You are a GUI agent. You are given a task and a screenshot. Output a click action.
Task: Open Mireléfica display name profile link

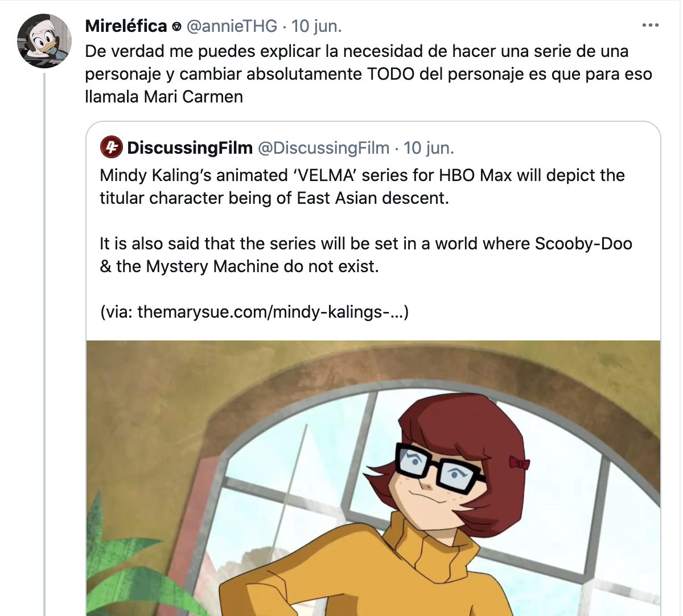(126, 26)
